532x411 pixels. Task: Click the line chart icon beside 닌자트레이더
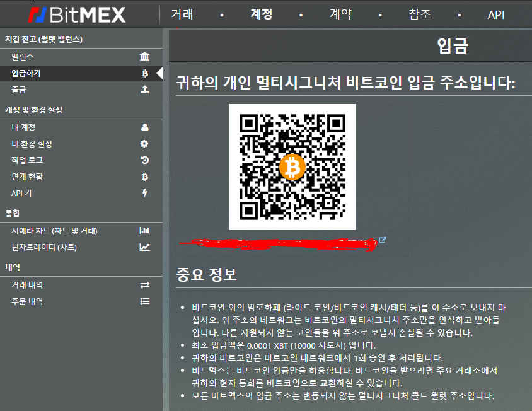[x=145, y=247]
